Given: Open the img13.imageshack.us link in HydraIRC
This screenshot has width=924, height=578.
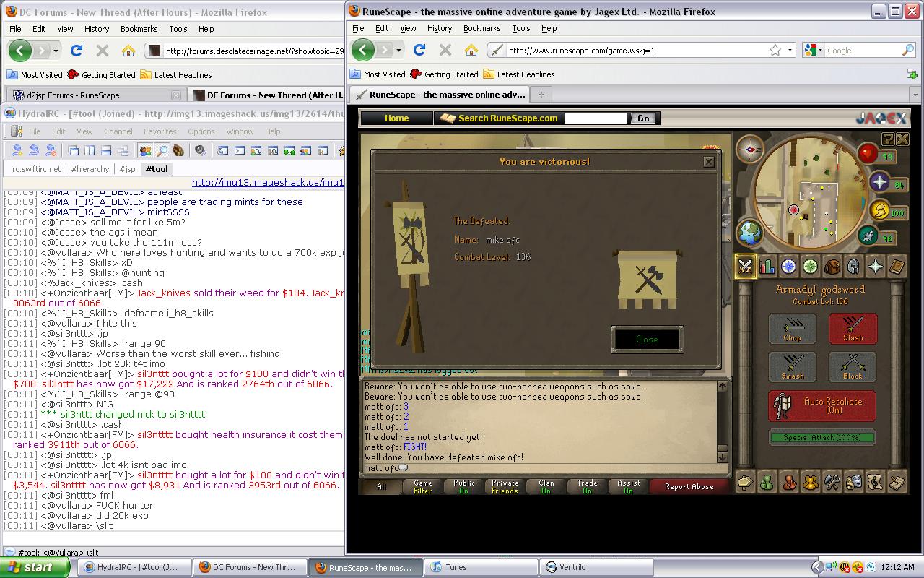Looking at the screenshot, I should pyautogui.click(x=268, y=183).
